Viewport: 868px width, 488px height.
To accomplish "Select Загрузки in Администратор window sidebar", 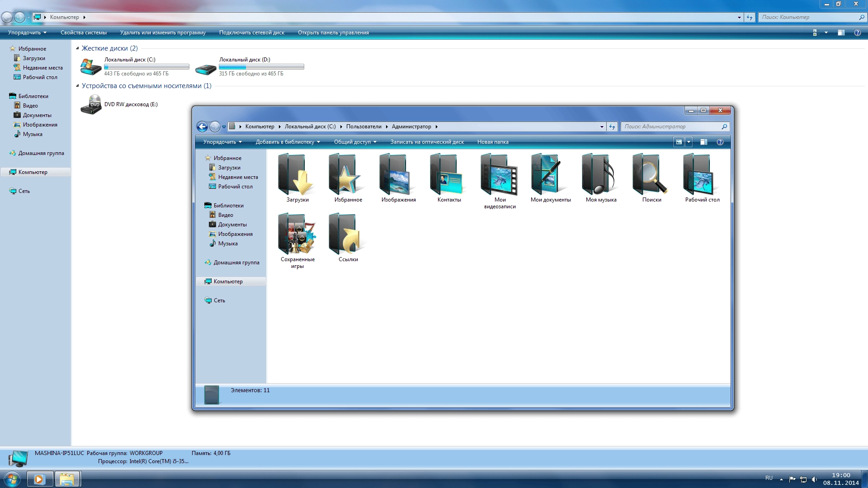I will [229, 168].
